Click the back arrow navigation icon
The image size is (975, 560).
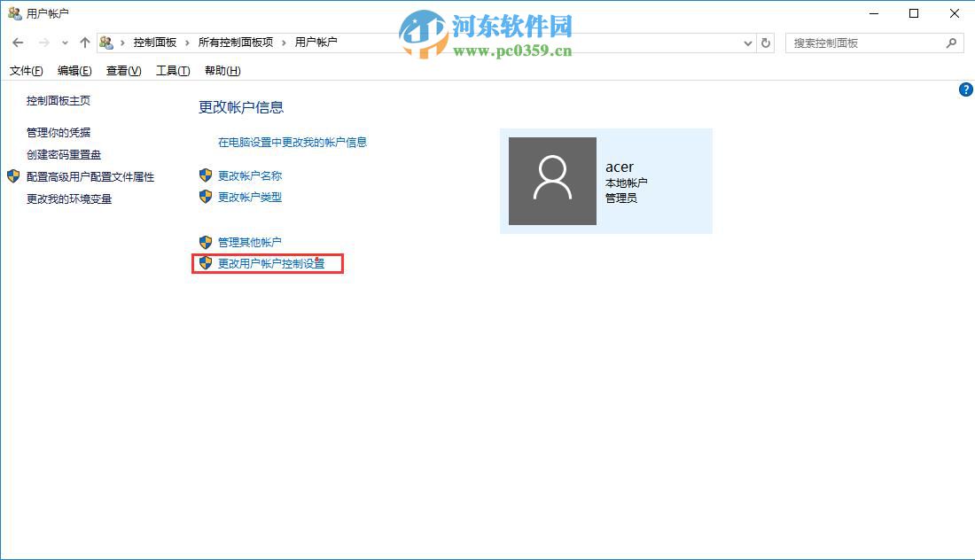tap(18, 42)
